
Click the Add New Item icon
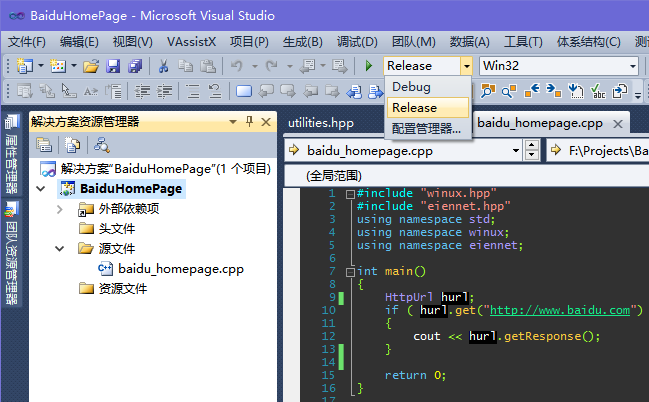click(x=58, y=65)
